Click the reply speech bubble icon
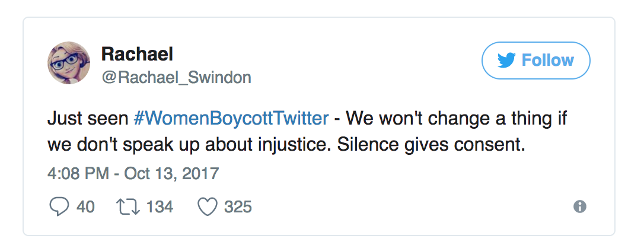The height and width of the screenshot is (248, 644). click(59, 206)
